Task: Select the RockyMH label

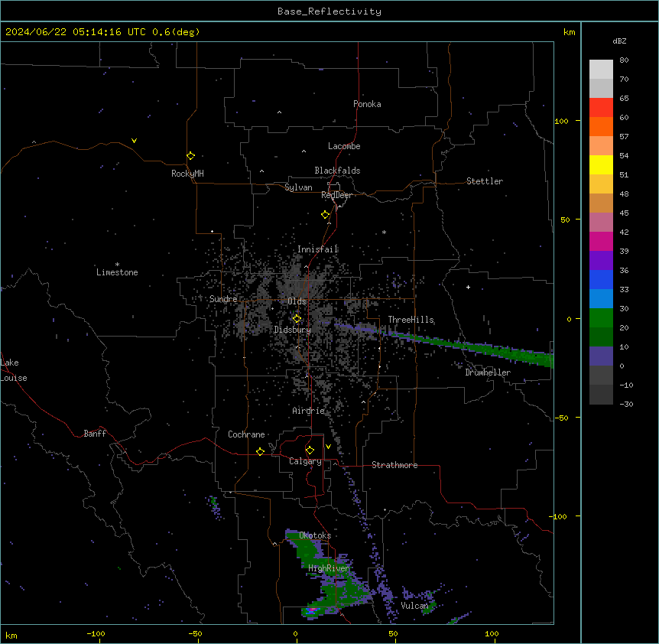Action: point(187,173)
